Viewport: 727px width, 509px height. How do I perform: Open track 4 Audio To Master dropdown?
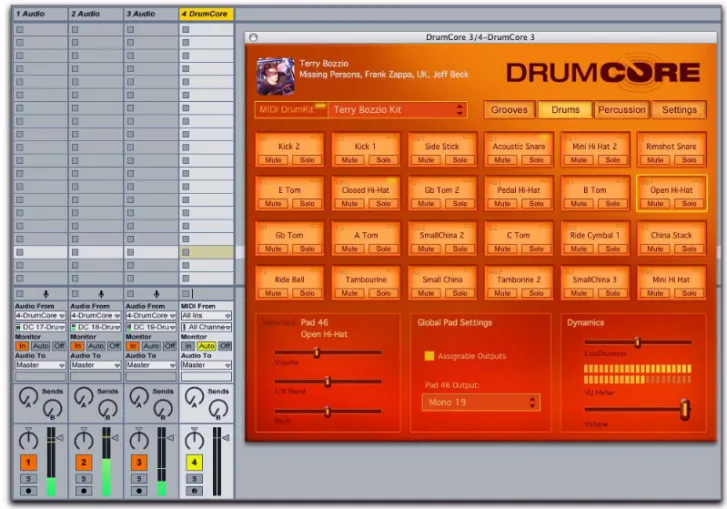tap(206, 365)
